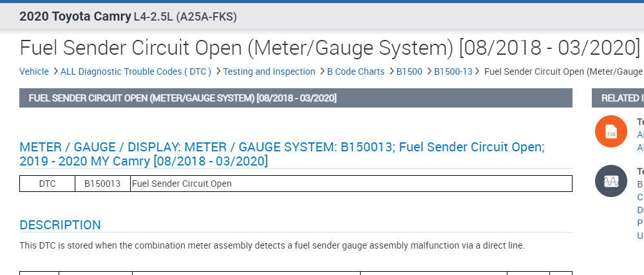Click the gray Fuel Sender Circuit Open section bar
The width and height of the screenshot is (644, 275).
(296, 98)
